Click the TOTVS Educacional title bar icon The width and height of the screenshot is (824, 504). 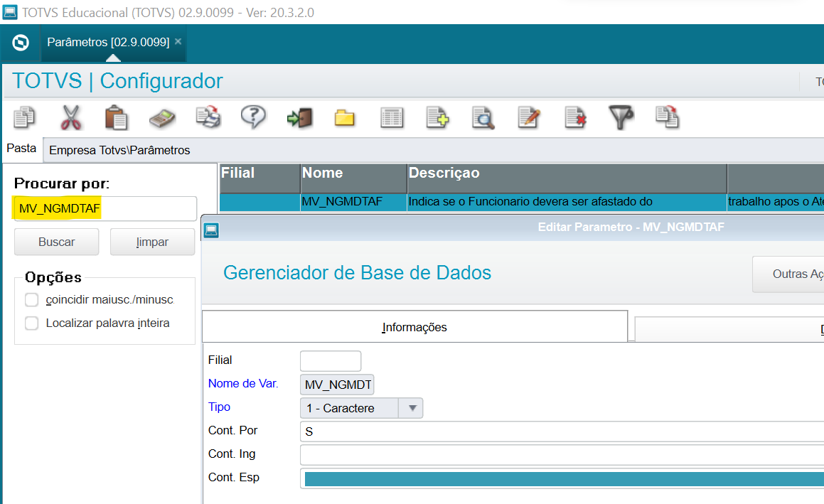pos(10,11)
